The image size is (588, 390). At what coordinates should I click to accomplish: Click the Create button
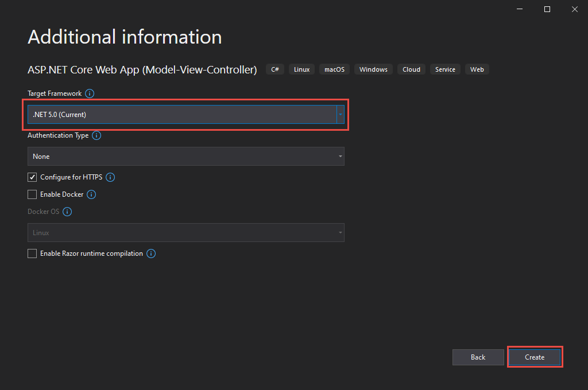[x=535, y=357]
